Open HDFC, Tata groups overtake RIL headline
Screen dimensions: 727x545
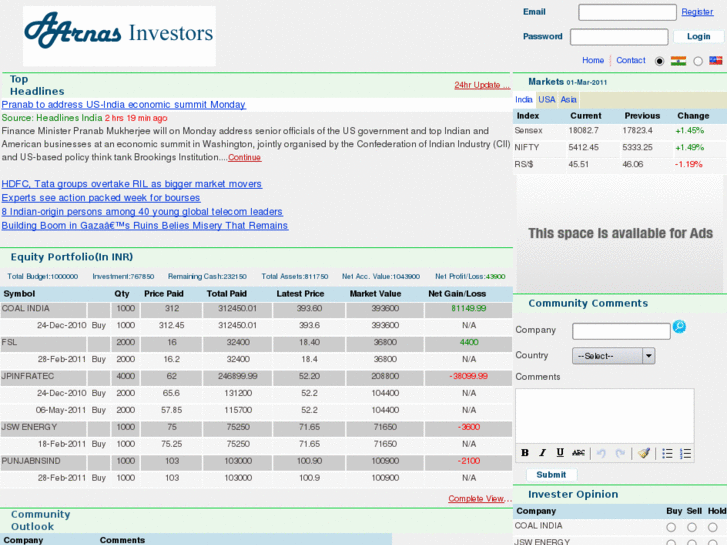pos(132,184)
